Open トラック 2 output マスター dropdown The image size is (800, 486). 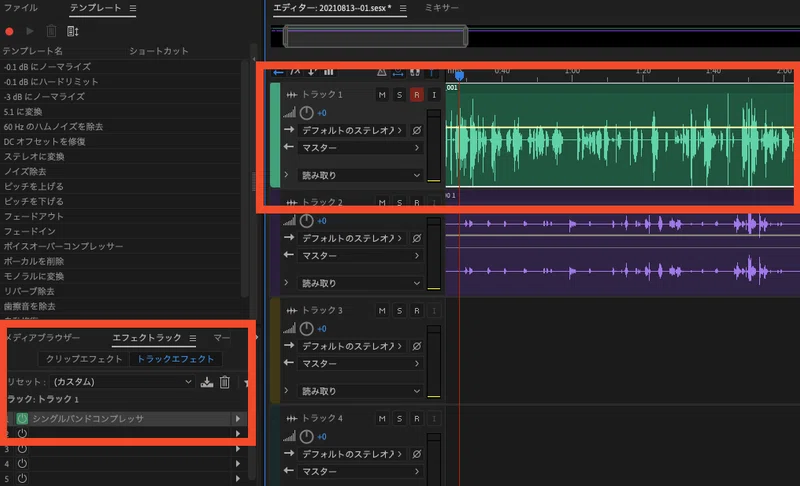360,255
